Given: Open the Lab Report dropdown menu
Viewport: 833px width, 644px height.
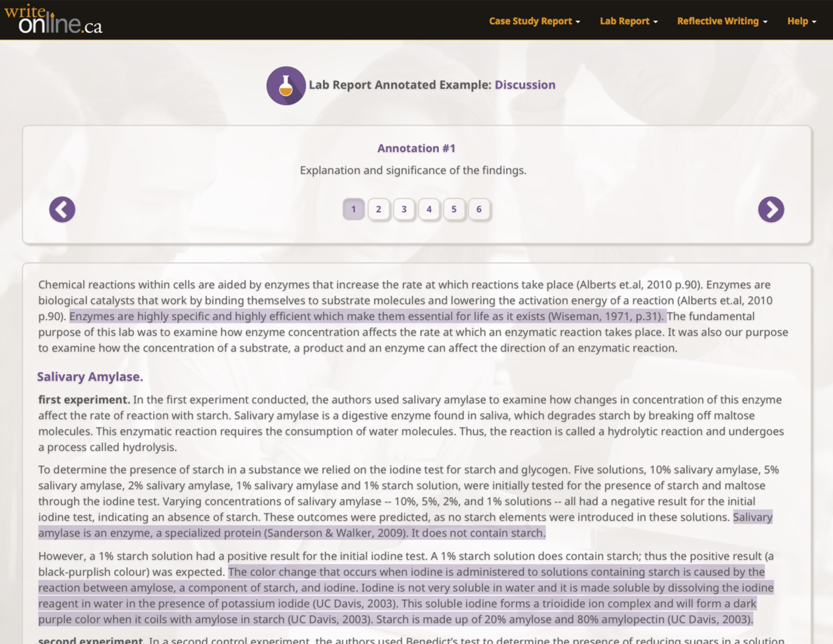Looking at the screenshot, I should point(629,21).
